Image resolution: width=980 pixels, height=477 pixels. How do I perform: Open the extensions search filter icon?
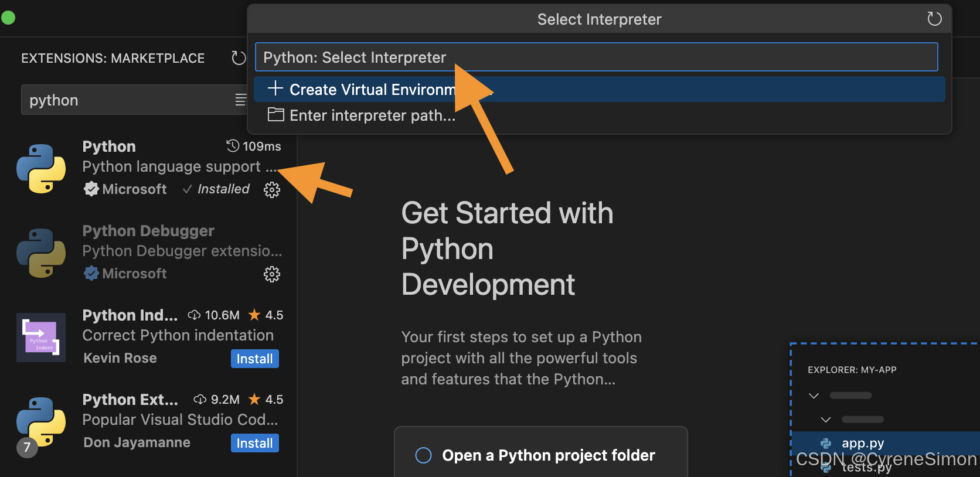click(x=241, y=100)
